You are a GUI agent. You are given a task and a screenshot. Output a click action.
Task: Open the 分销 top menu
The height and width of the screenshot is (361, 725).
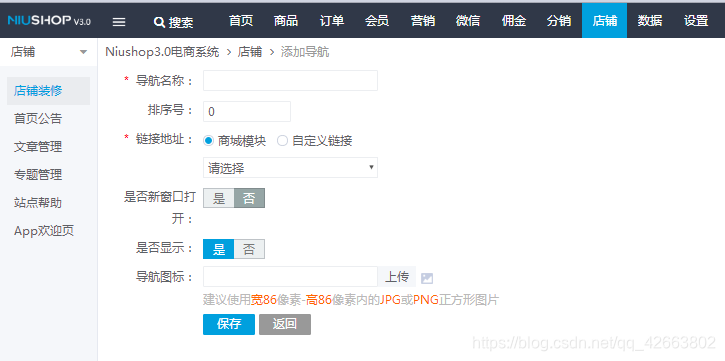559,21
